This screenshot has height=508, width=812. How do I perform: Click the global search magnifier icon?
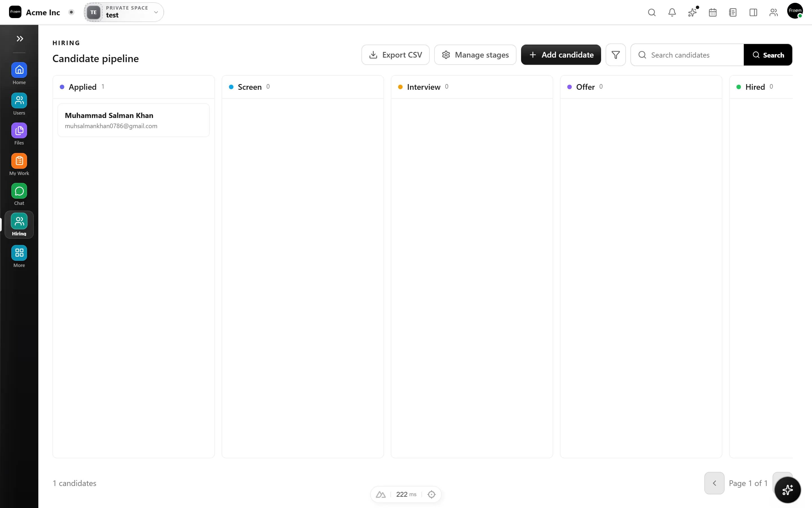652,12
